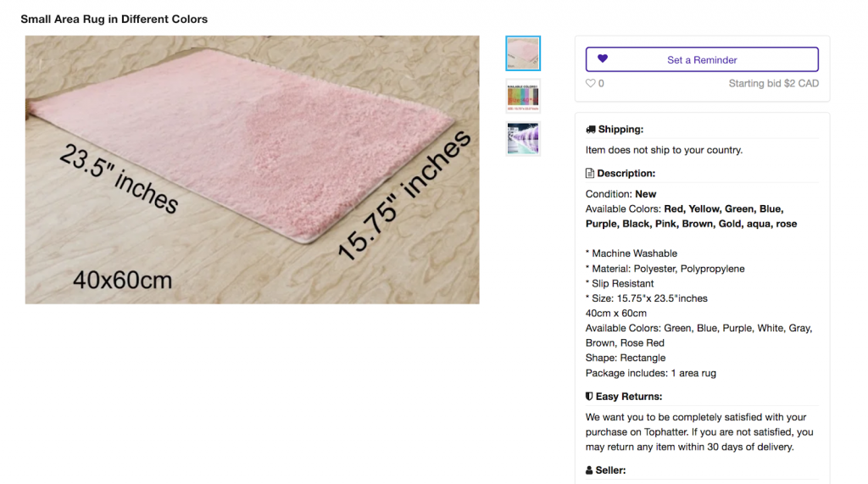
Task: Click the description document icon
Action: (x=590, y=173)
